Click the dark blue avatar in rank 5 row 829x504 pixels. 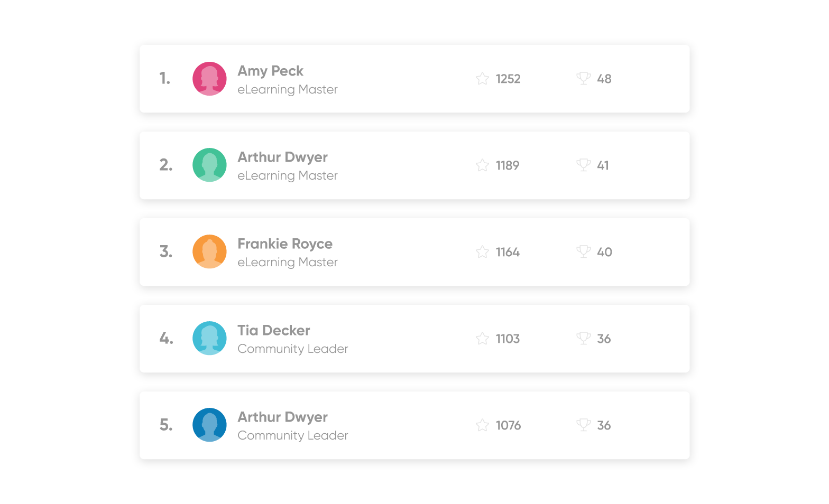tap(209, 425)
